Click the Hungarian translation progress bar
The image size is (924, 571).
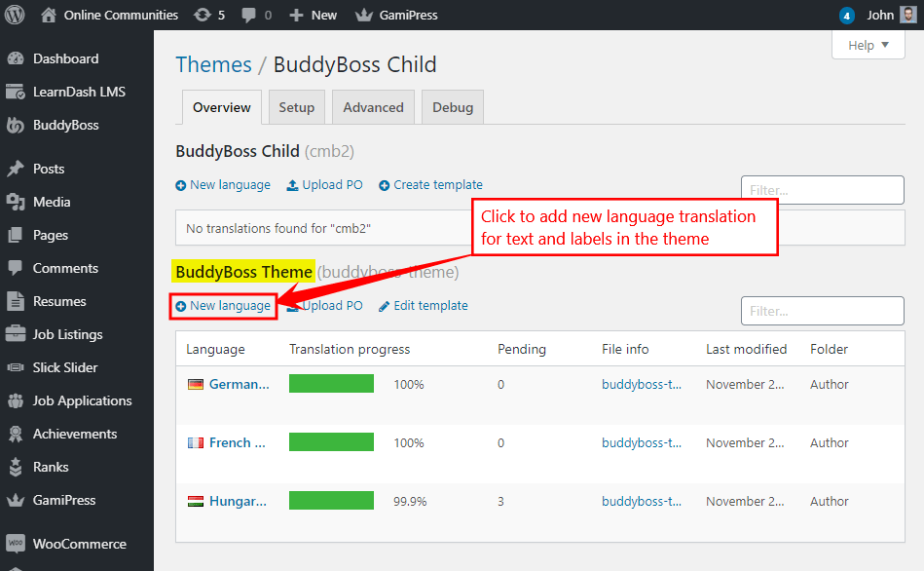click(331, 501)
